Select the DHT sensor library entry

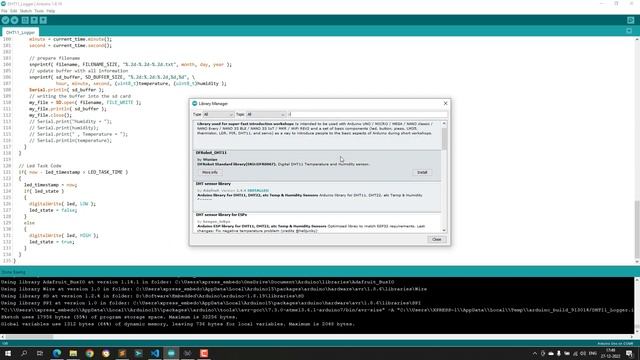coord(317,197)
